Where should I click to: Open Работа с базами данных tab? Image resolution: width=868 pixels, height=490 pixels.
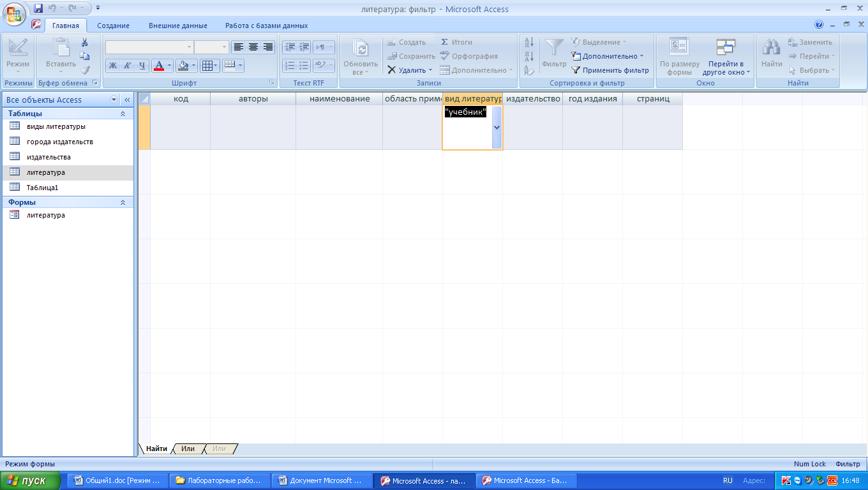[266, 26]
